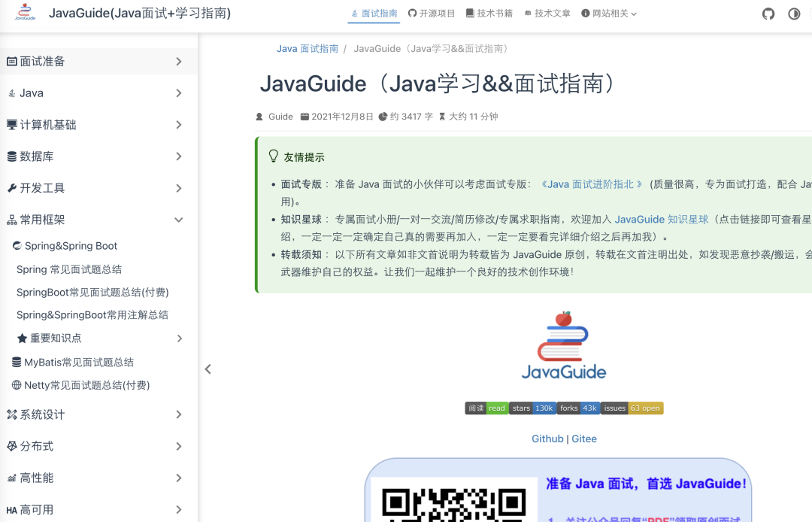
Task: Open the Github repository link
Action: click(547, 439)
